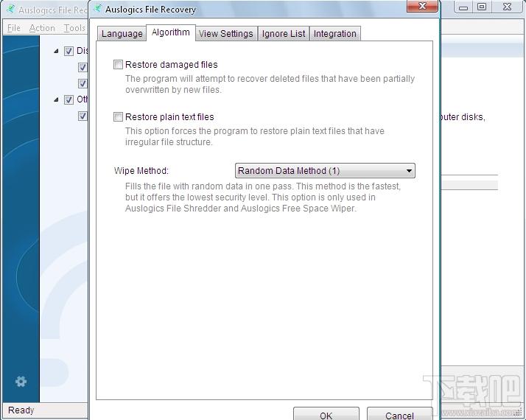Enable Restore plain text files checkbox

(118, 116)
